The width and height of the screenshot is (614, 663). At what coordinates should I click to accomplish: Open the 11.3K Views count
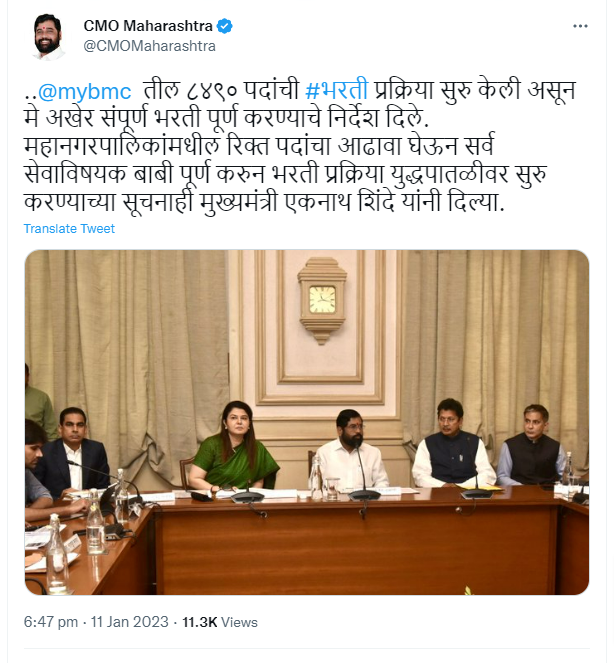219,622
